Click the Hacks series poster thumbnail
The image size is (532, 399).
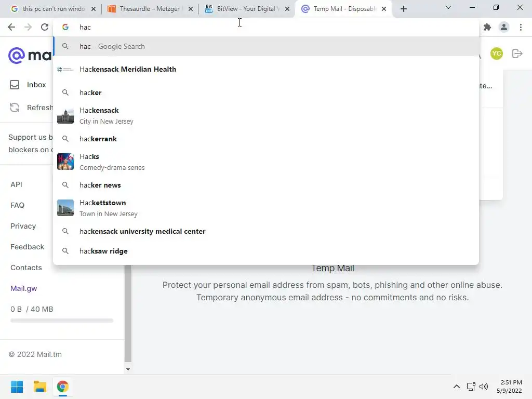pos(65,162)
